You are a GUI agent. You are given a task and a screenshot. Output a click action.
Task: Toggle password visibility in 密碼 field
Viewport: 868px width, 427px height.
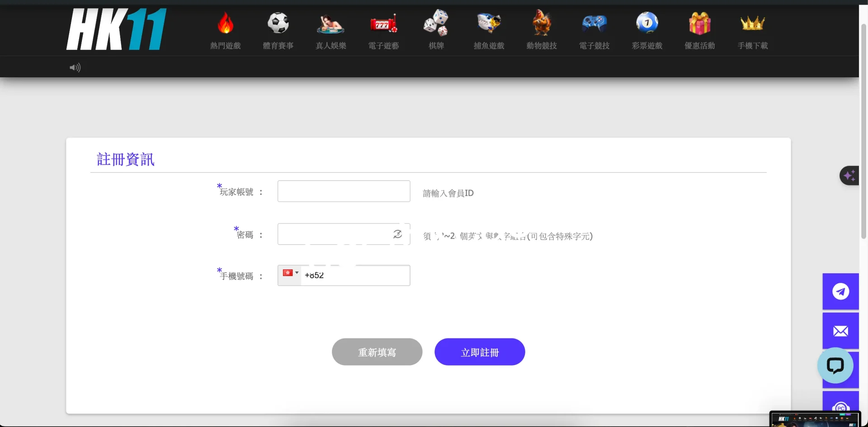click(397, 234)
